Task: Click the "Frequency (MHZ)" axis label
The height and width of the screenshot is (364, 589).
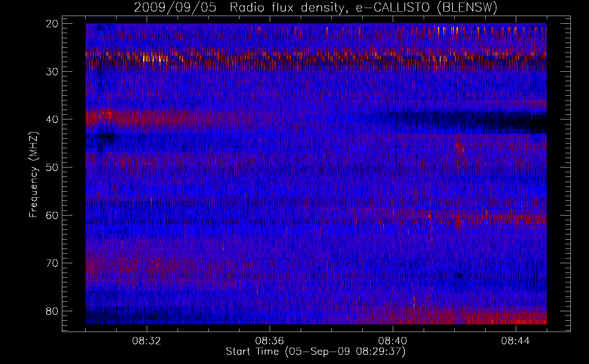Action: click(33, 175)
